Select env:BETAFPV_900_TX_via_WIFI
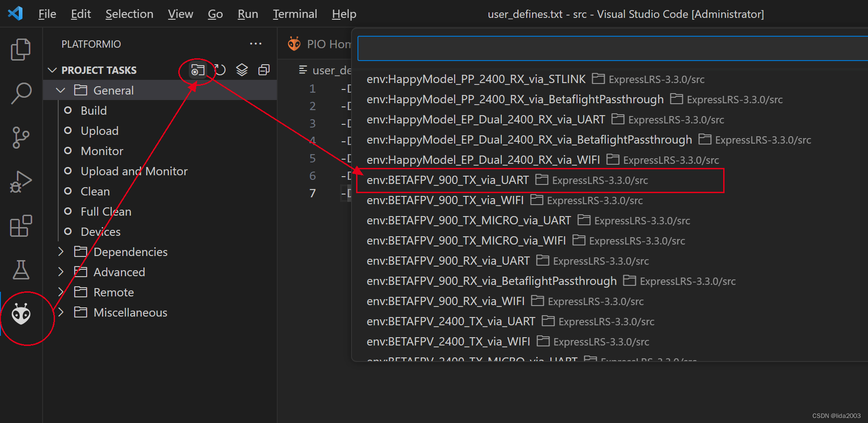 tap(610, 200)
